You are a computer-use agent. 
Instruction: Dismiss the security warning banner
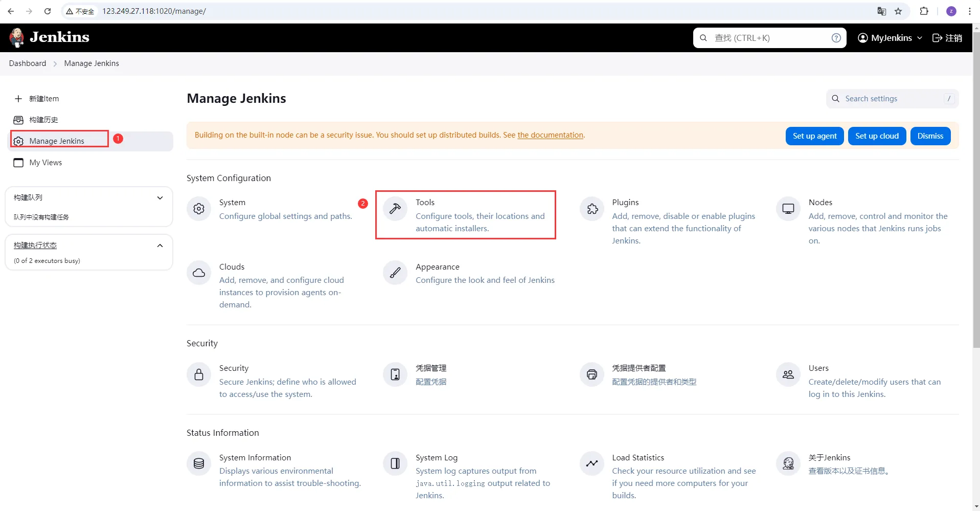click(930, 136)
